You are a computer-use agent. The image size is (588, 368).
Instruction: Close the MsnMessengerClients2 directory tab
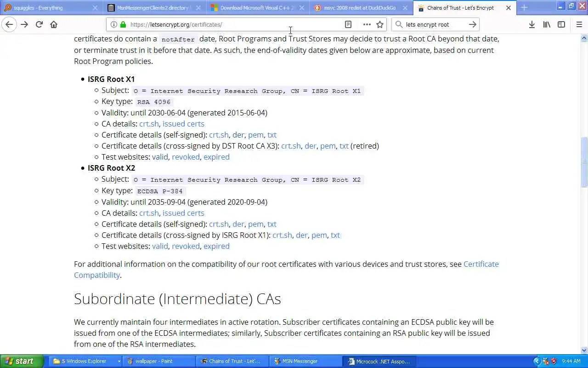tap(198, 8)
